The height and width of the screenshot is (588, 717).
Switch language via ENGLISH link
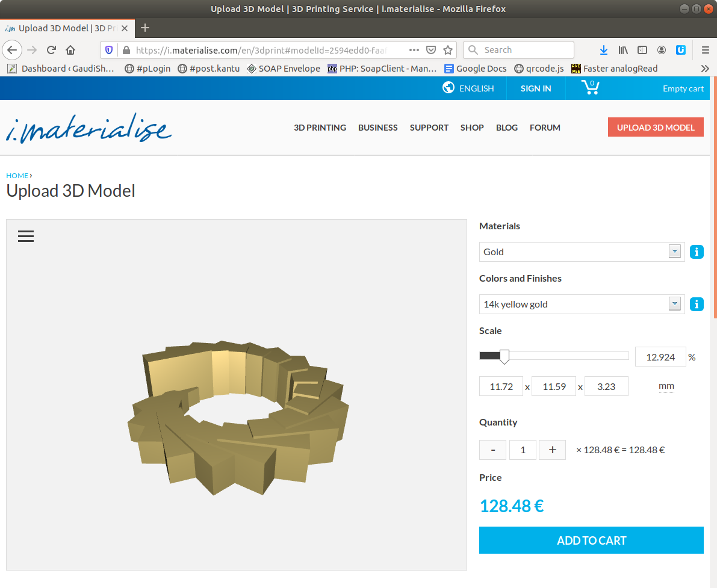point(476,88)
